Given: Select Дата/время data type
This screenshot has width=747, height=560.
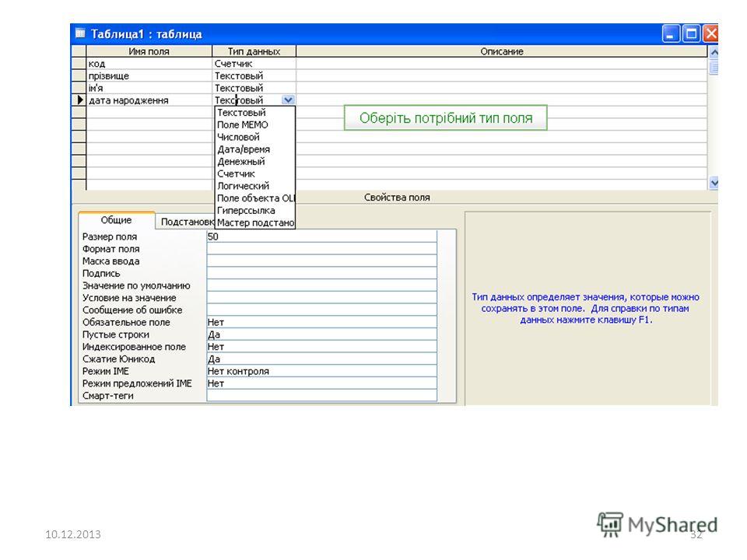Looking at the screenshot, I should coord(255,149).
